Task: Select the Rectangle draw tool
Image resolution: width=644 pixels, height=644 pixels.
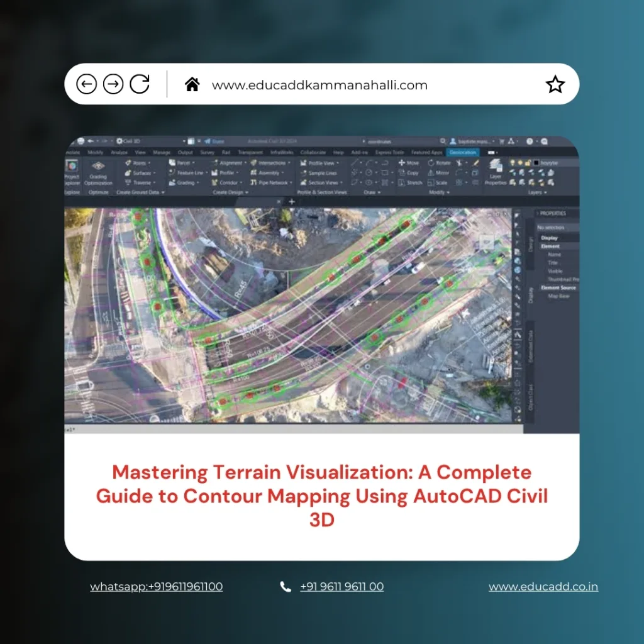Action: (x=384, y=172)
